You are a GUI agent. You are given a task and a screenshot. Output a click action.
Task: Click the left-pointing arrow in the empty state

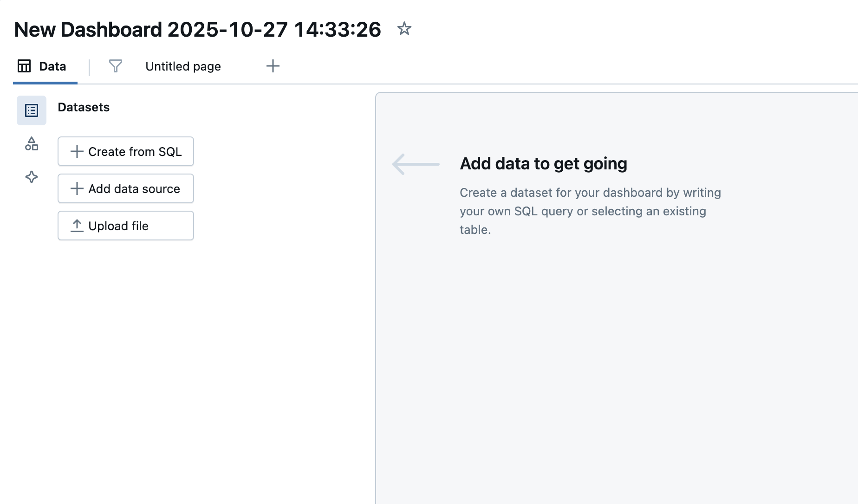(416, 164)
